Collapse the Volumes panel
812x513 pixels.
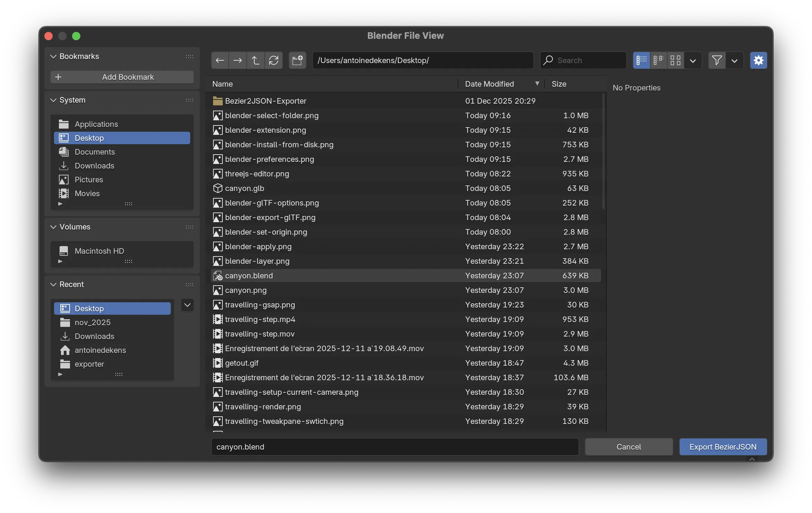coord(53,227)
